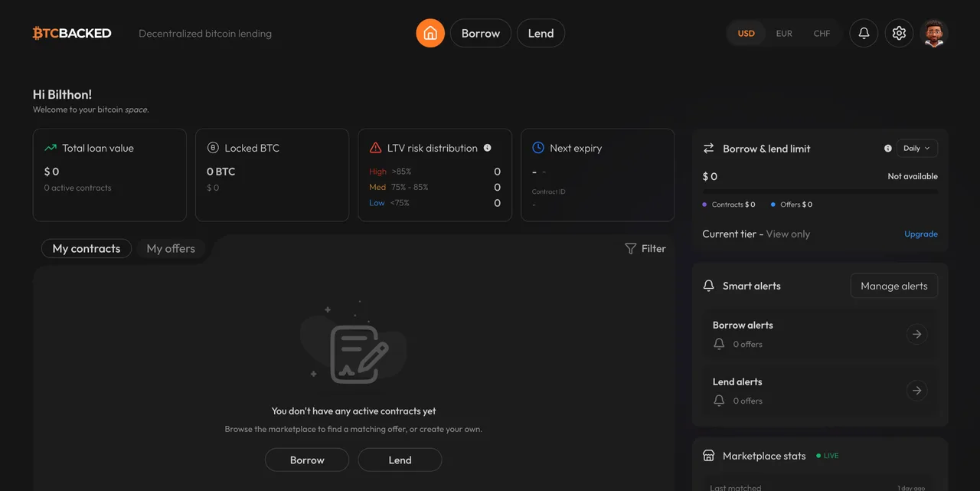Select the My offers tab
The width and height of the screenshot is (980, 491).
(x=171, y=248)
